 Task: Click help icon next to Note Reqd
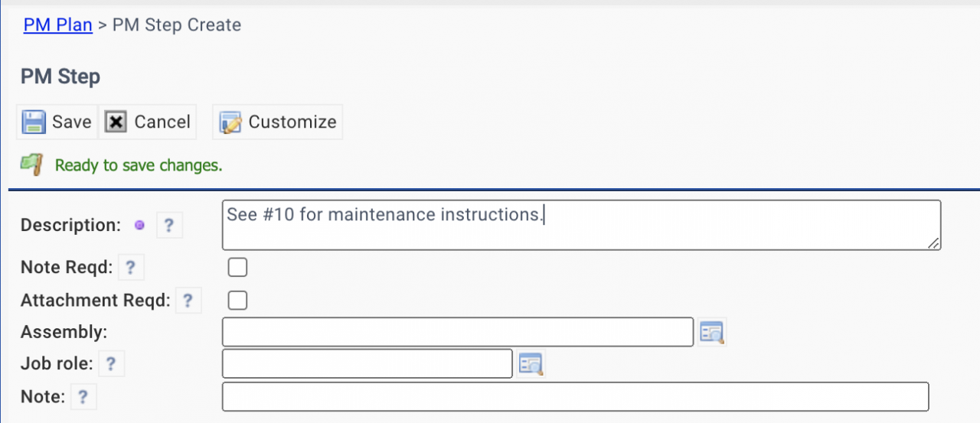(131, 268)
